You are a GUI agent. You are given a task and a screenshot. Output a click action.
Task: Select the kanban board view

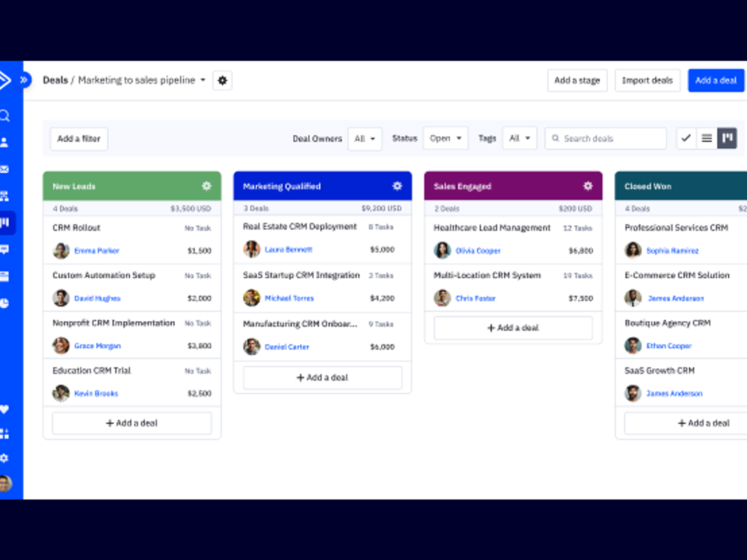pyautogui.click(x=727, y=138)
